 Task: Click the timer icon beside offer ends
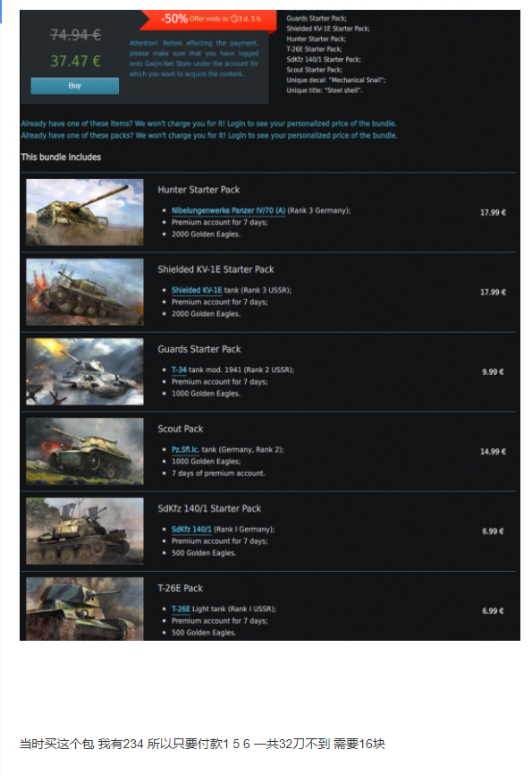point(234,19)
